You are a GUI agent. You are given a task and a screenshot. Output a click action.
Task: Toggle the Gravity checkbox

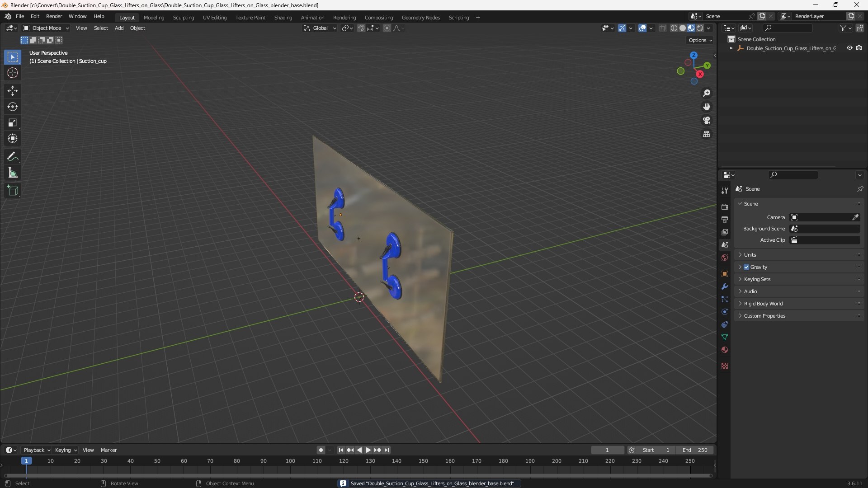(x=746, y=267)
